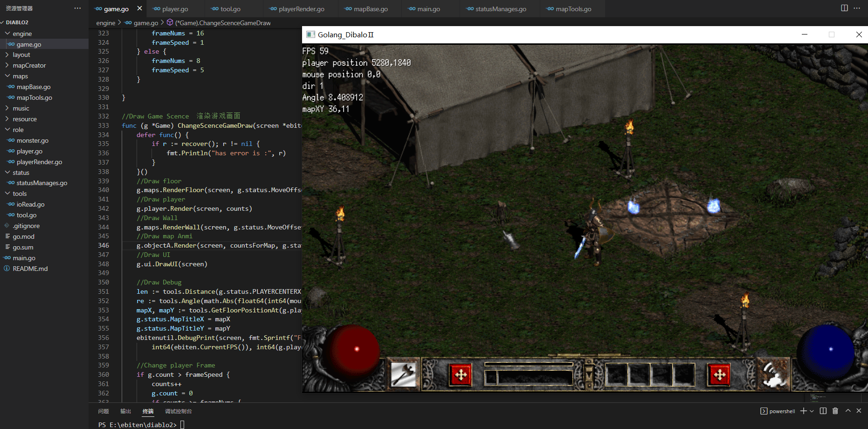Click the left red cross button in game bar
The height and width of the screenshot is (429, 868).
pyautogui.click(x=461, y=375)
